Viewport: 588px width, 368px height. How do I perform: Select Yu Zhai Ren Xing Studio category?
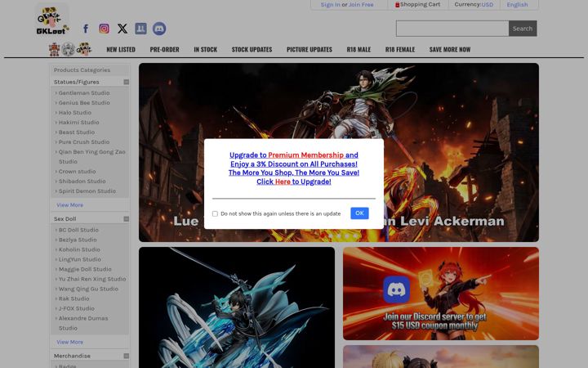92,279
